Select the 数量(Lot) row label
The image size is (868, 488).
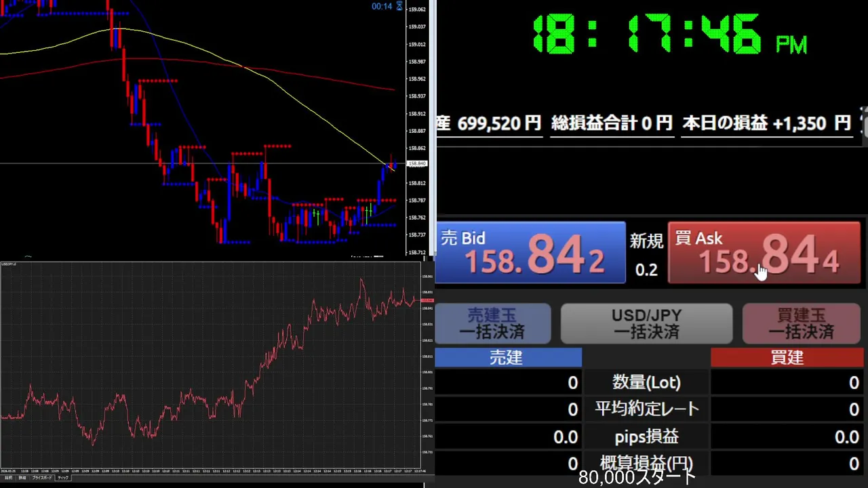(x=646, y=382)
